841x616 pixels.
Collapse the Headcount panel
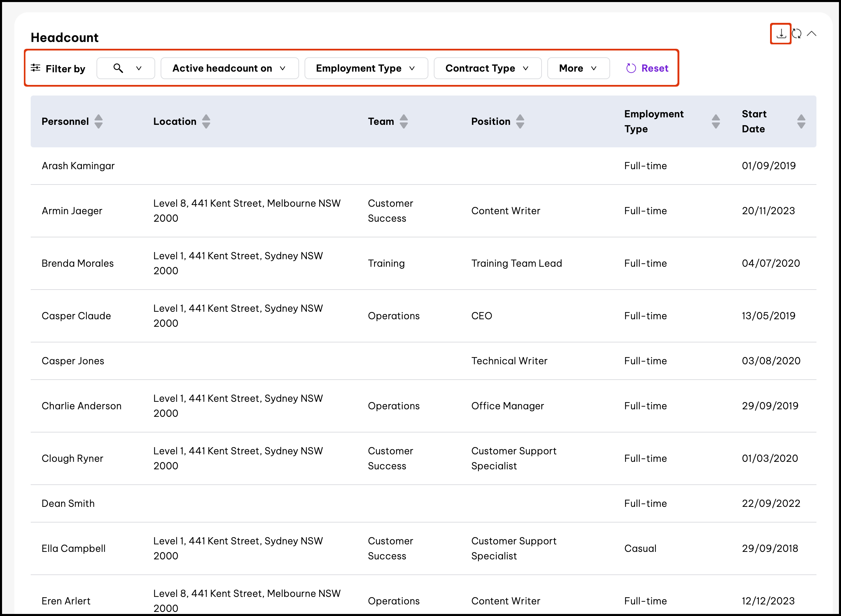pos(812,34)
